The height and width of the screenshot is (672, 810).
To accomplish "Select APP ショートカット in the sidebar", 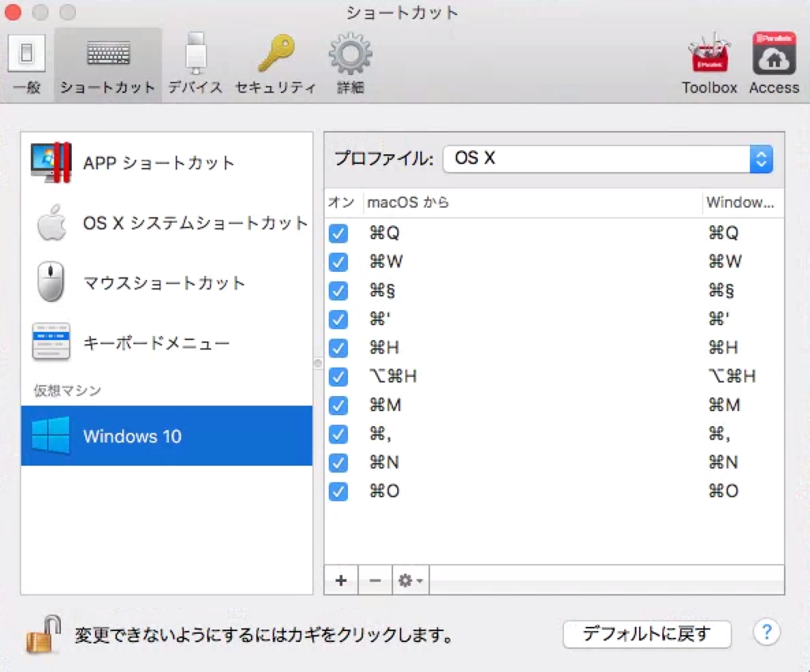I will pos(167,163).
